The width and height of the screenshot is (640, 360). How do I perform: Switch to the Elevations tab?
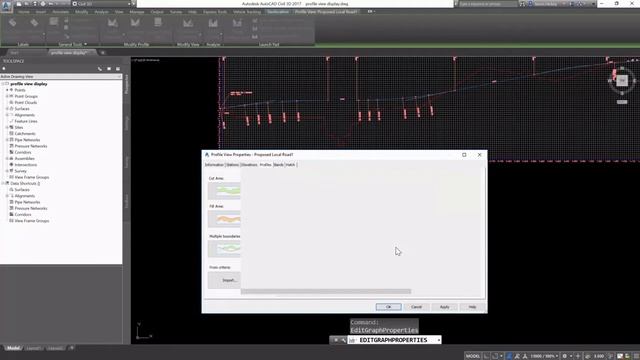(x=249, y=165)
